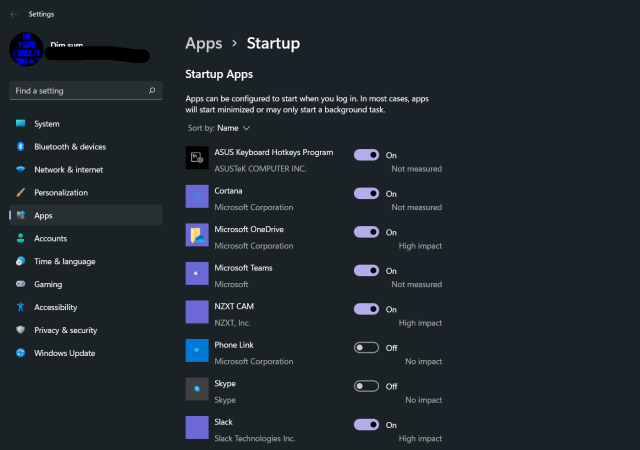Click 'No impact' label for Phone Link
The height and width of the screenshot is (450, 640).
[424, 361]
